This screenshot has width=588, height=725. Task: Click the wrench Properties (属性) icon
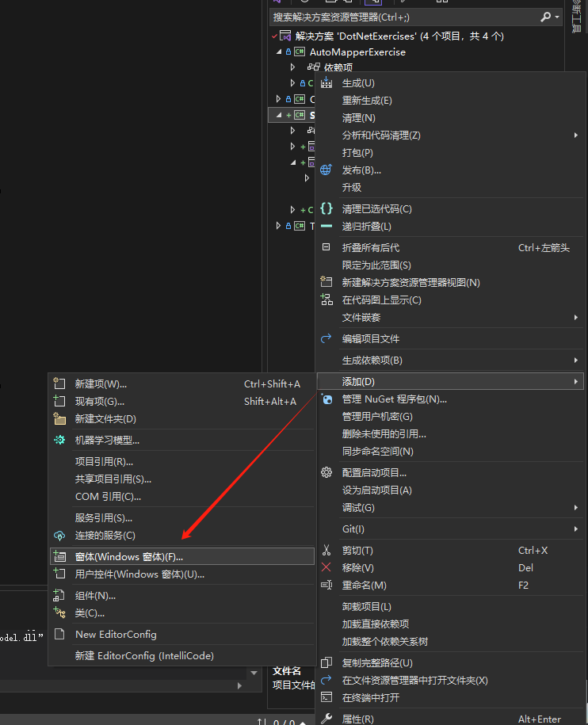pos(326,719)
